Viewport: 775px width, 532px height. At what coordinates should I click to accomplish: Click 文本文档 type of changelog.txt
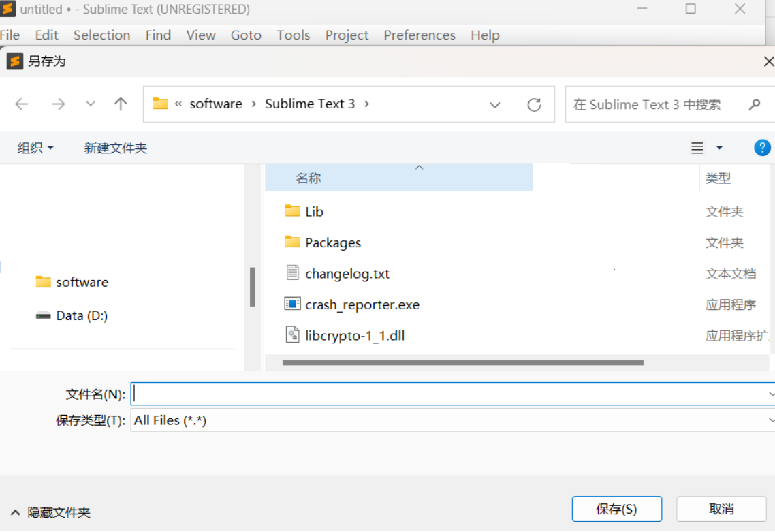pyautogui.click(x=731, y=273)
